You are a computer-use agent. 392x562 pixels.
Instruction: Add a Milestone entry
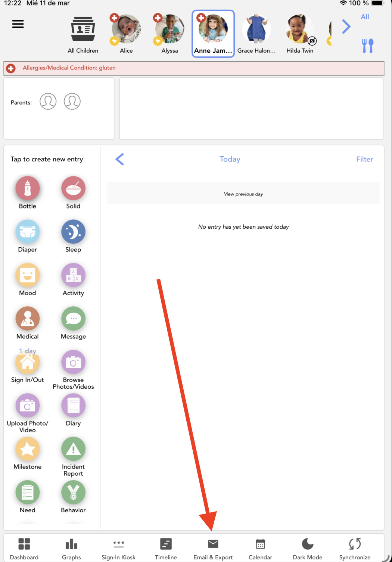(x=28, y=449)
